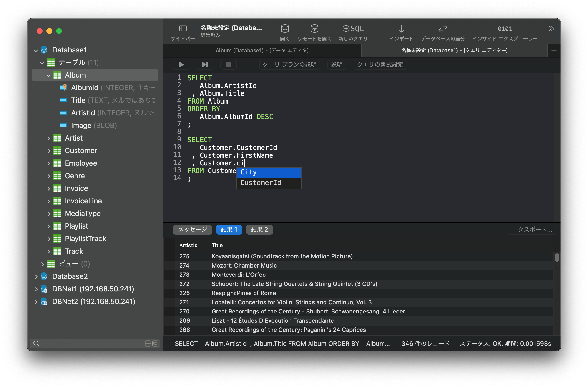Add a new tab with the plus button
Screen dimensions: 588x387
[x=554, y=51]
